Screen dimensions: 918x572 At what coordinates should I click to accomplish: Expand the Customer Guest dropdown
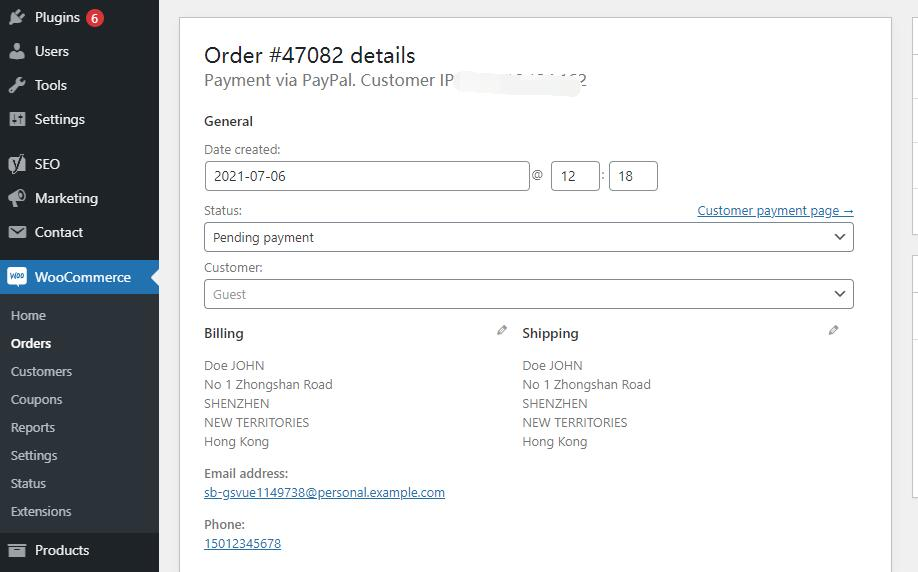coord(528,294)
